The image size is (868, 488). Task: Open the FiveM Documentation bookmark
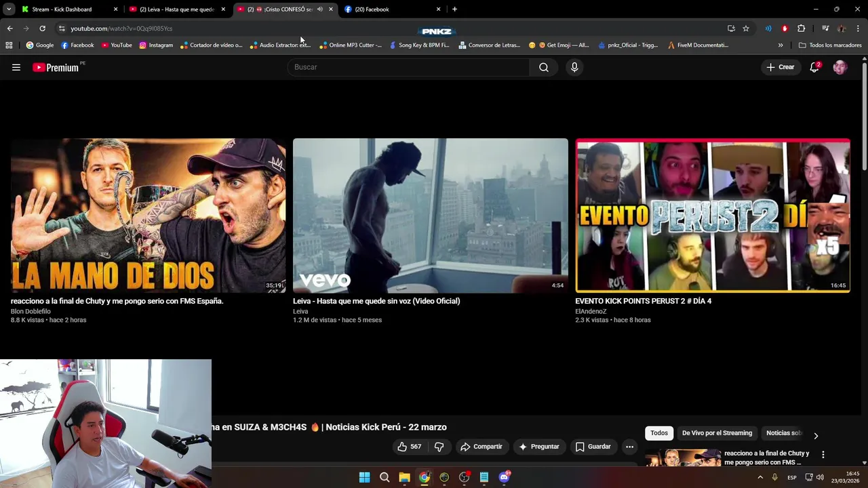[x=698, y=45]
